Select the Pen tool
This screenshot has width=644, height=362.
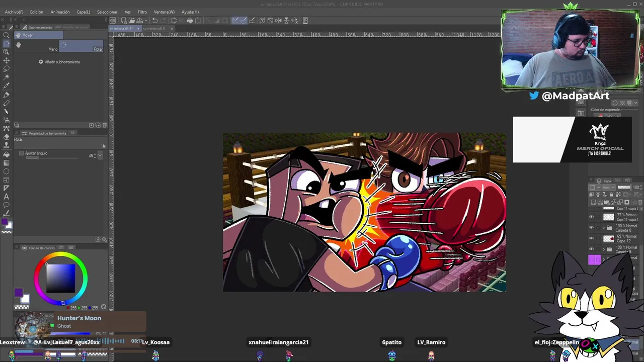7,95
